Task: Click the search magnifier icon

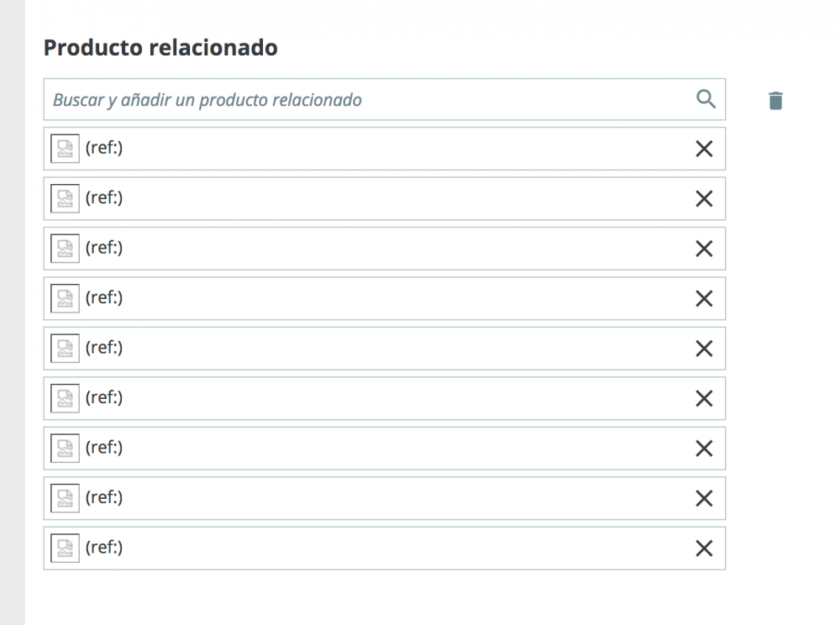Action: click(706, 98)
